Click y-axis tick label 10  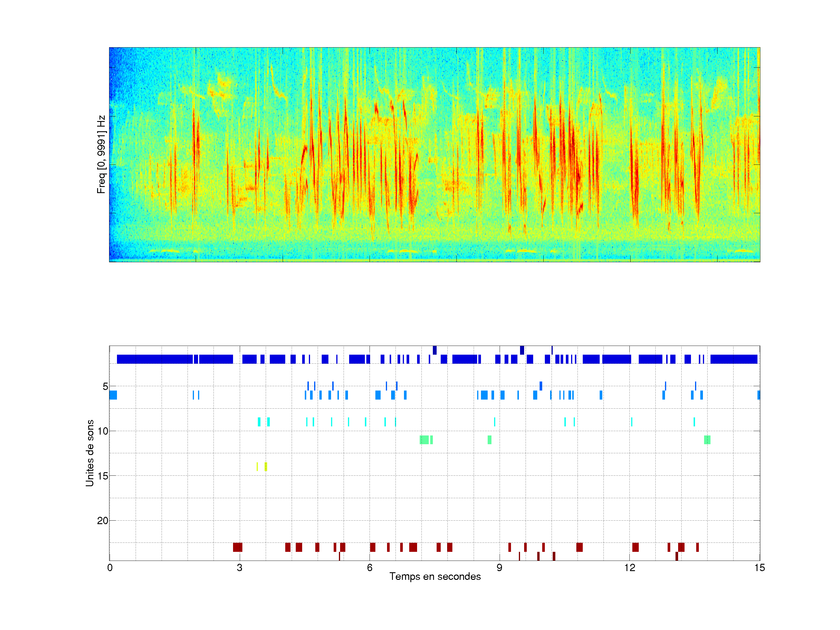coord(103,431)
